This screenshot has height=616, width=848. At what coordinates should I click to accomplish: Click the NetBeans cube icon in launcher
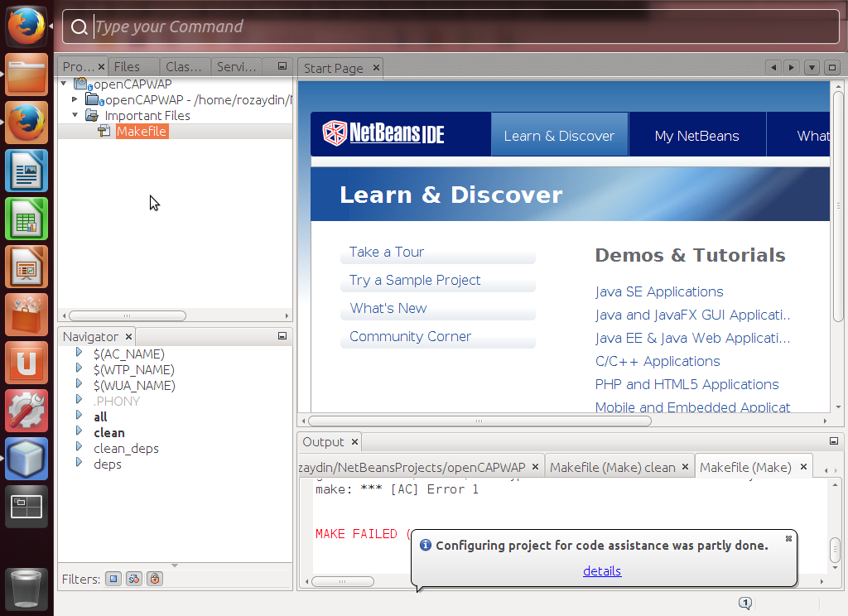[x=26, y=460]
